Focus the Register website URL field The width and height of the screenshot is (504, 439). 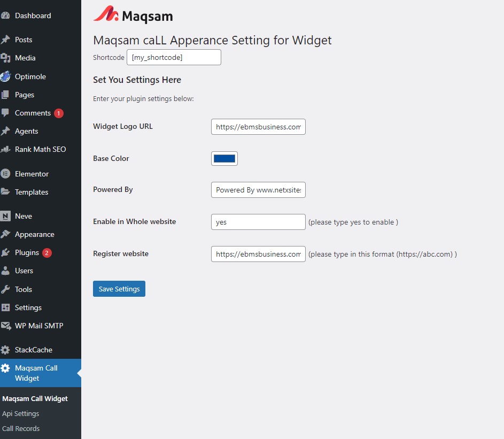coord(259,254)
